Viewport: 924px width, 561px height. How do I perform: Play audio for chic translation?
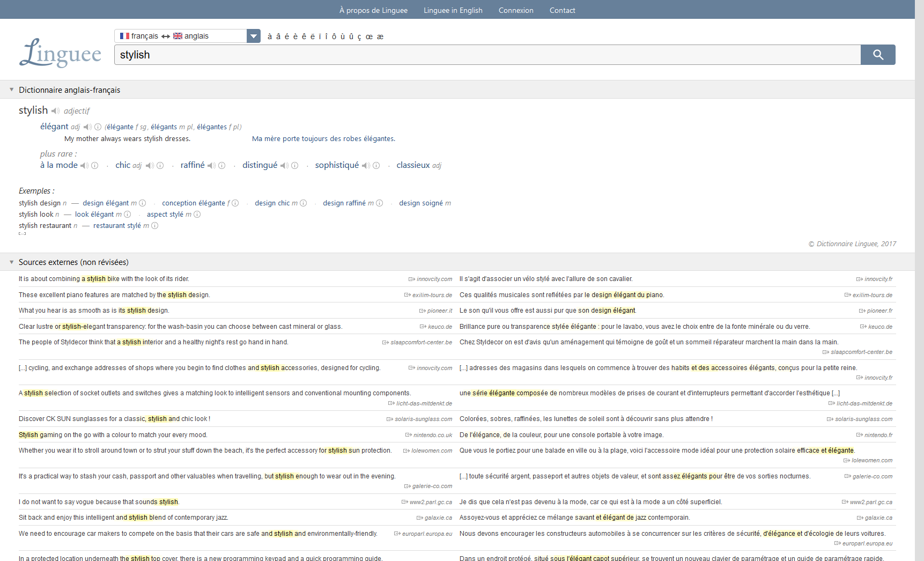click(150, 166)
